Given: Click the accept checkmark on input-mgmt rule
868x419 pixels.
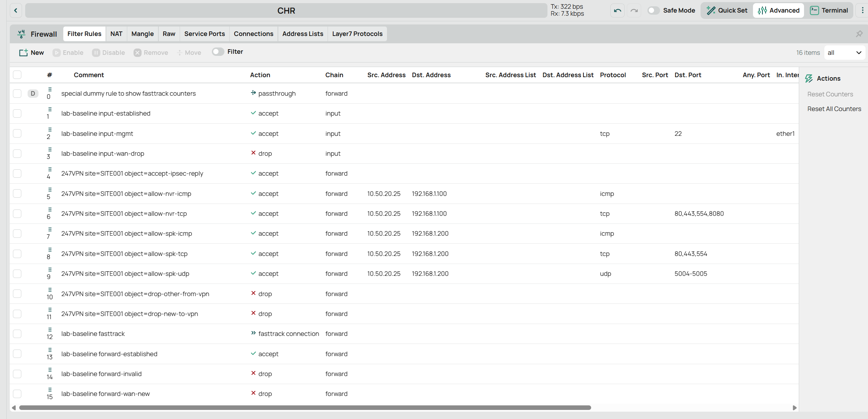Looking at the screenshot, I should pos(253,133).
